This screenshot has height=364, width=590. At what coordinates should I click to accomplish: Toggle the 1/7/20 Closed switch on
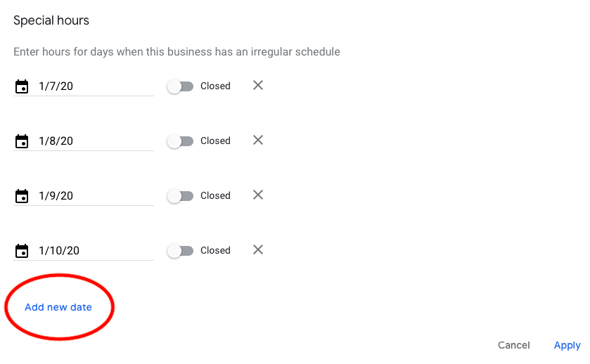[180, 86]
